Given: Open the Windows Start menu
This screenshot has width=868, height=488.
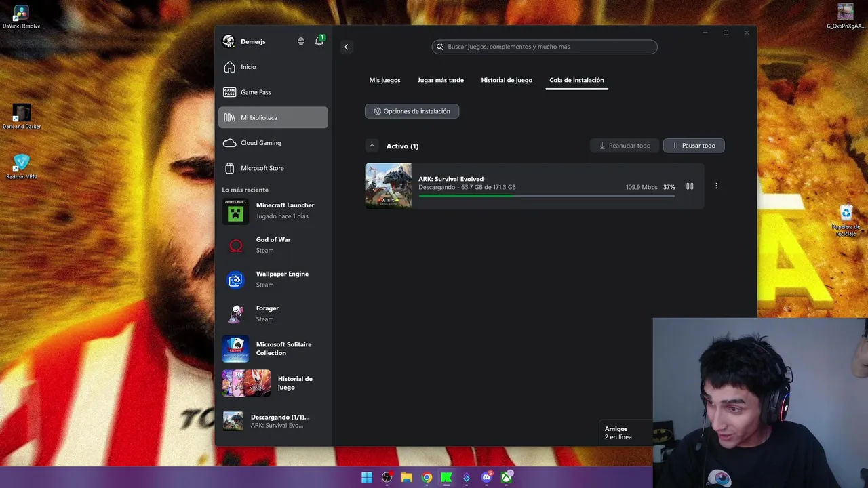Looking at the screenshot, I should point(367,477).
